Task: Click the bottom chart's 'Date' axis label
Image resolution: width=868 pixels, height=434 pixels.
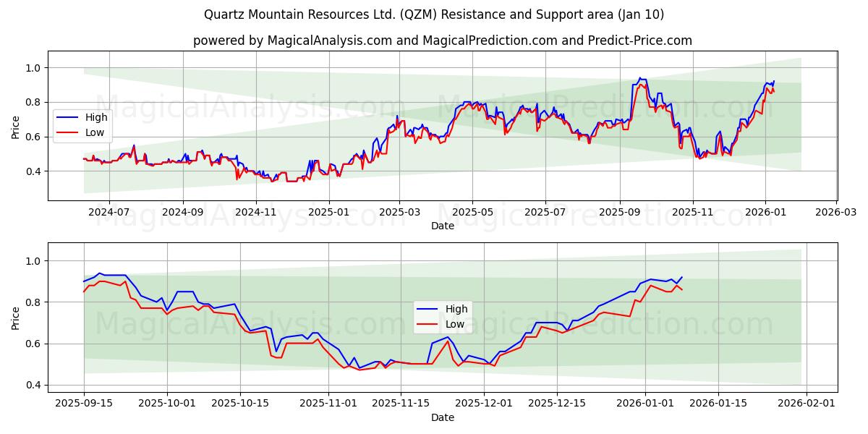Action: 443,417
